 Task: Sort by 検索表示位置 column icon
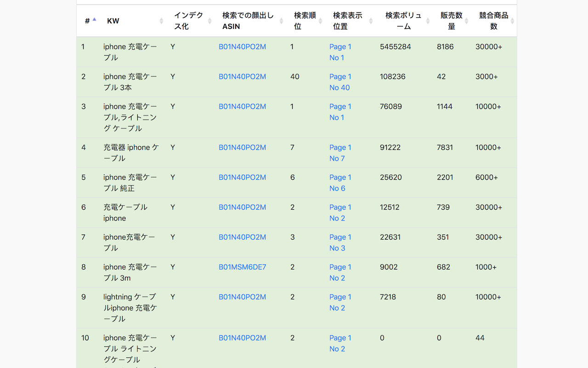point(371,21)
